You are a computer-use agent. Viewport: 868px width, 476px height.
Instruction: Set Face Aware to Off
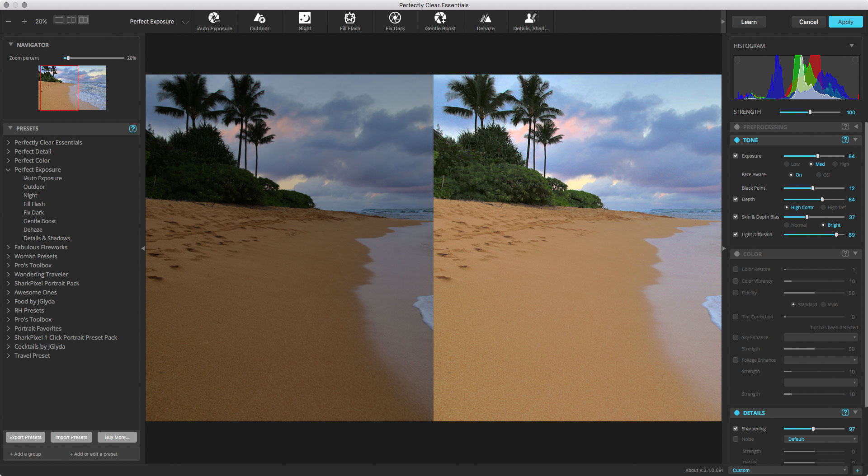(x=819, y=175)
